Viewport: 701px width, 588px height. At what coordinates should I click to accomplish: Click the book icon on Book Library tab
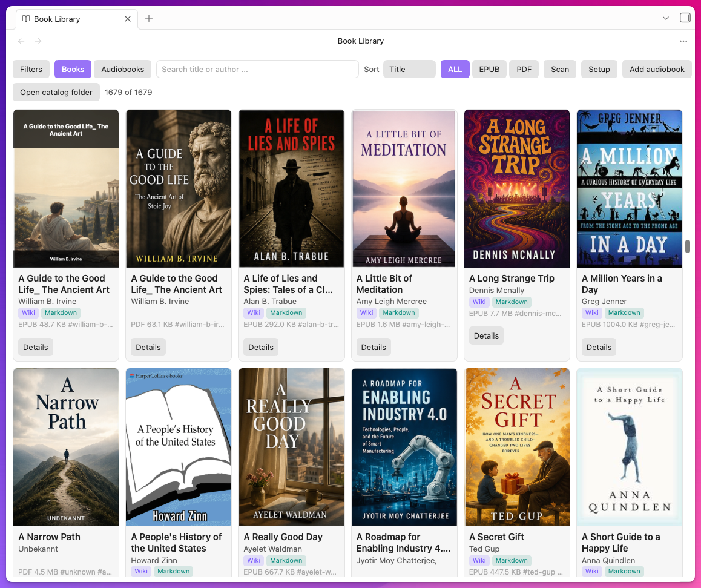coord(26,19)
